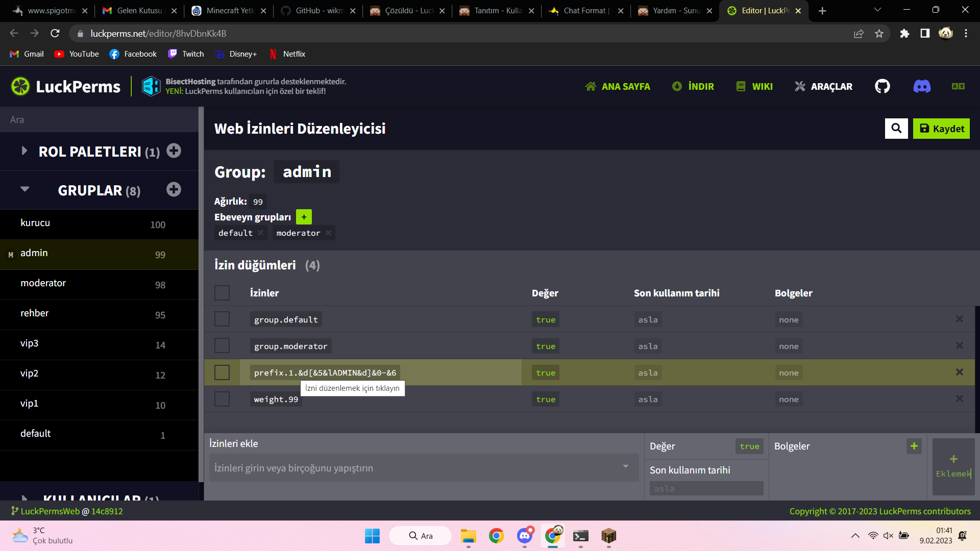This screenshot has height=551, width=980.
Task: Expand the Rol Paletleri section
Action: (24, 151)
